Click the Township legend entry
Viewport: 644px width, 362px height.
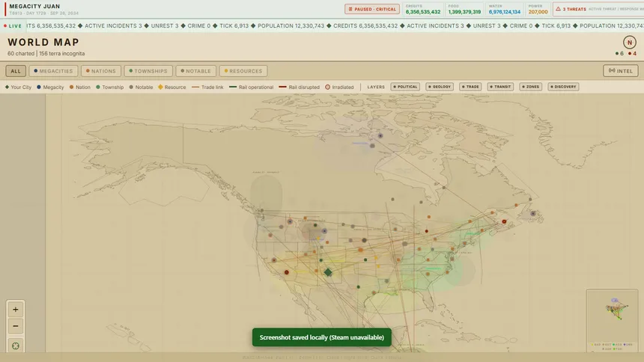(109, 87)
